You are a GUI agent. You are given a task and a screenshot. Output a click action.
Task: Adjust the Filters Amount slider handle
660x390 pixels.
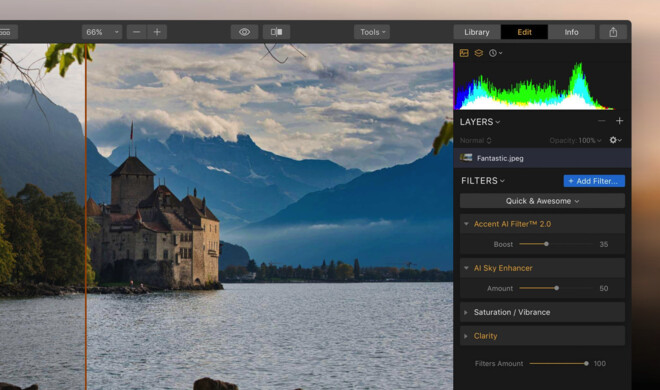pyautogui.click(x=586, y=363)
